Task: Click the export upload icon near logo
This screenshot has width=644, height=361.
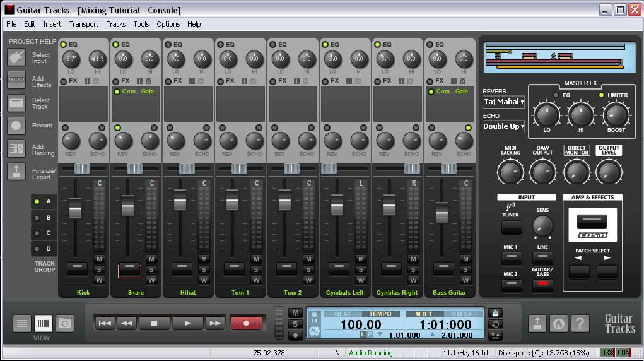Action: coord(537,324)
